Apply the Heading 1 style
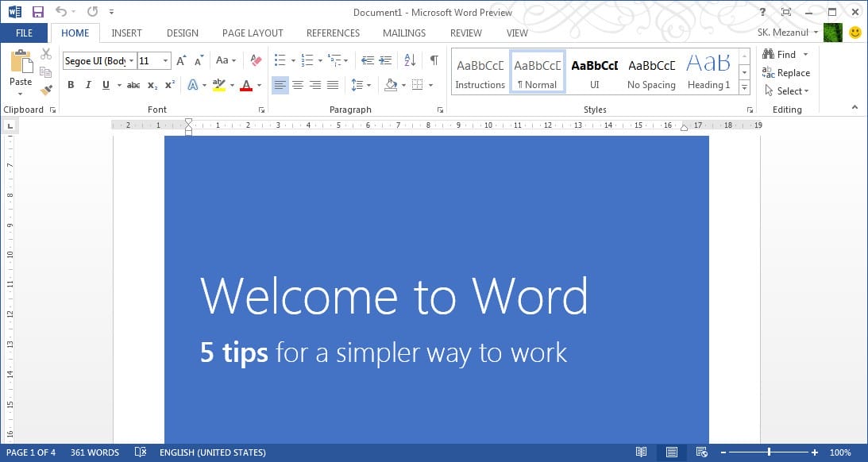This screenshot has height=462, width=868. [x=708, y=71]
